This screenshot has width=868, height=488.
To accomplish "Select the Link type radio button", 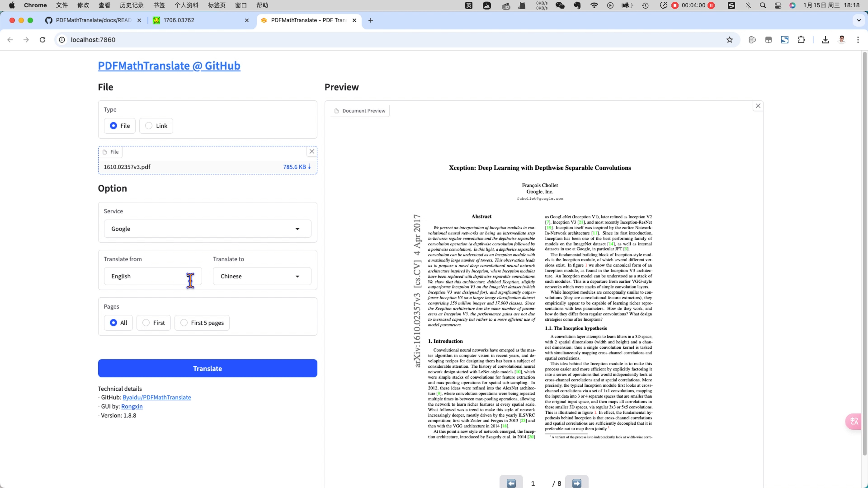I will coord(156,126).
